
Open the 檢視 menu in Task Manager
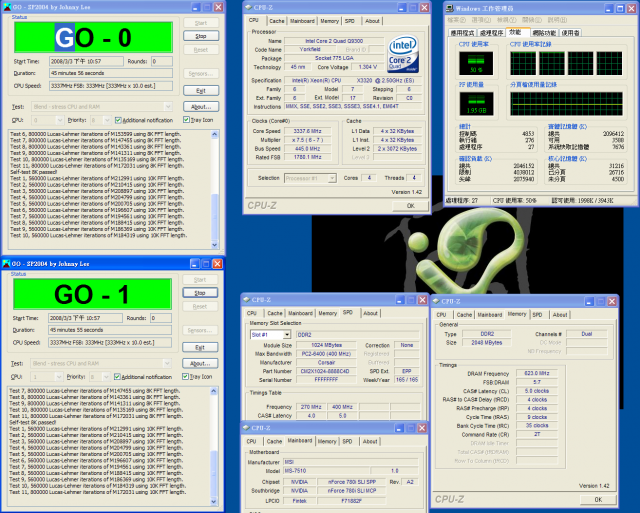coord(506,20)
